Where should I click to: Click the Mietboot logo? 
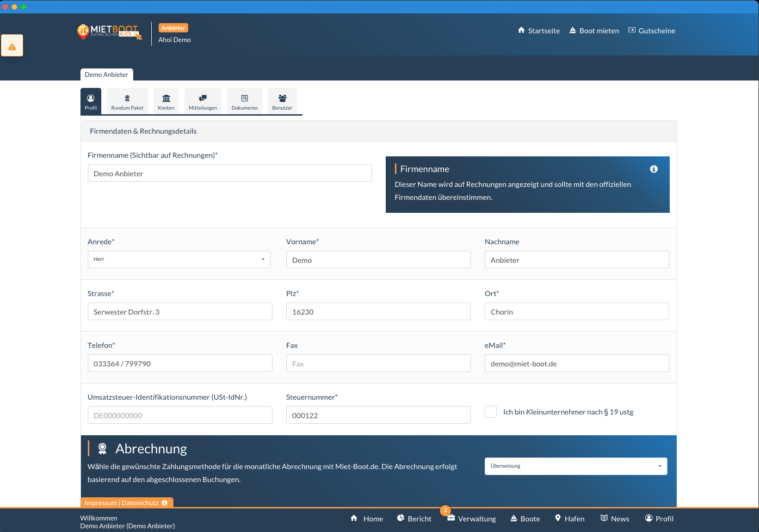click(109, 31)
